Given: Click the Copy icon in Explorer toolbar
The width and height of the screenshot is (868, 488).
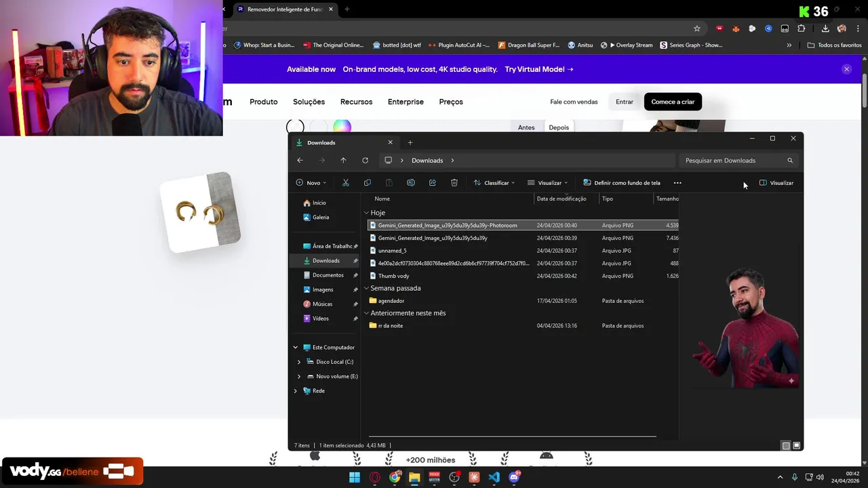Looking at the screenshot, I should click(x=367, y=183).
